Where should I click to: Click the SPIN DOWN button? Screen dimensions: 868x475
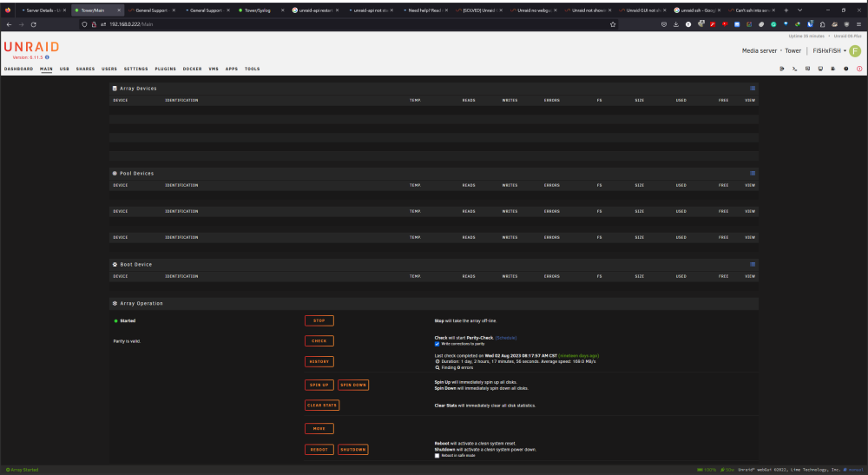(353, 385)
